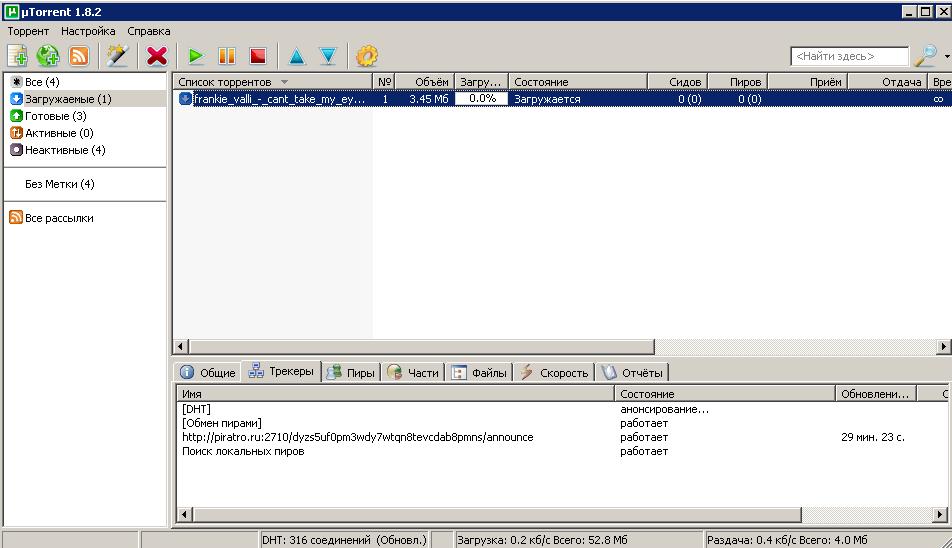952x548 pixels.
Task: Click torrent list scroll left arrow
Action: [x=180, y=347]
